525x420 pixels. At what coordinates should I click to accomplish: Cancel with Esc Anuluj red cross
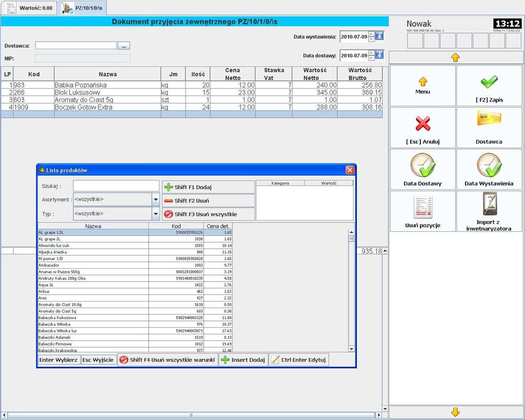click(x=422, y=128)
